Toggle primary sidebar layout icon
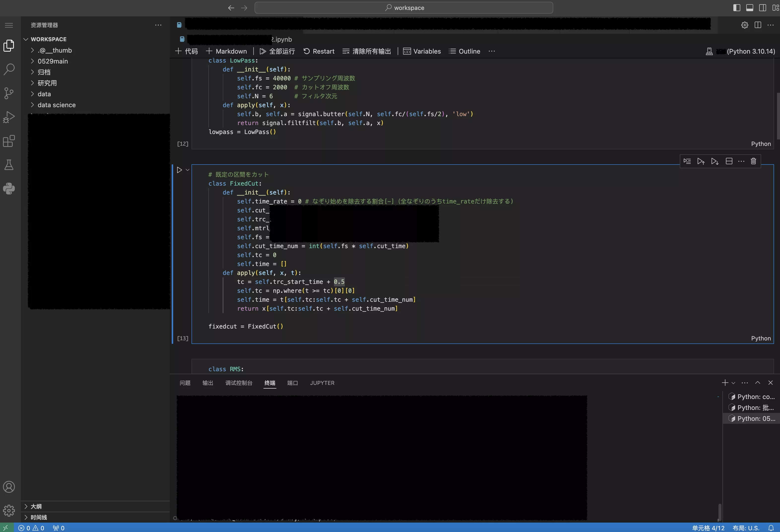780x532 pixels. point(737,8)
